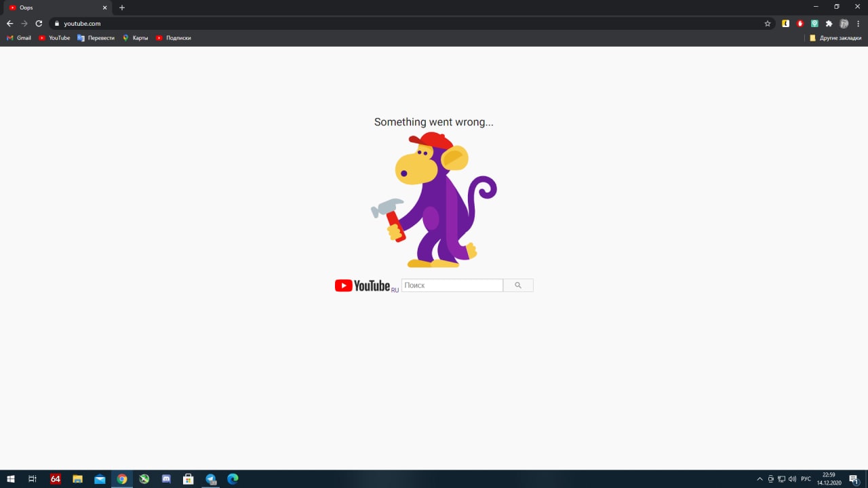
Task: Open Microsoft Edge from the taskbar
Action: (233, 479)
